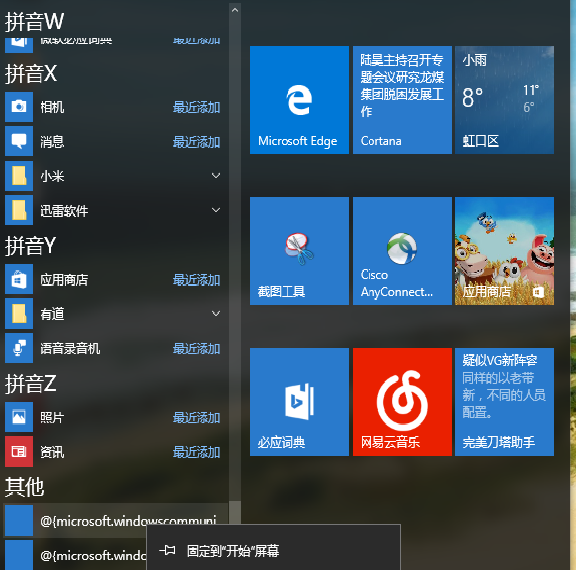Launch the 消息 messaging app icon
Screen dimensions: 576x570
[19, 141]
